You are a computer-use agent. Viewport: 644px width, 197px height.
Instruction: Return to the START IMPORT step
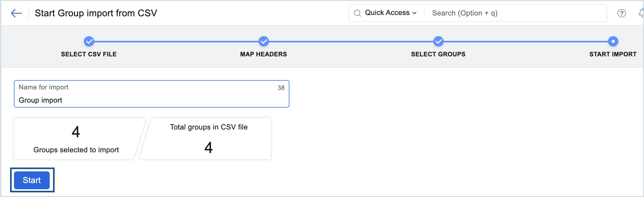[613, 54]
